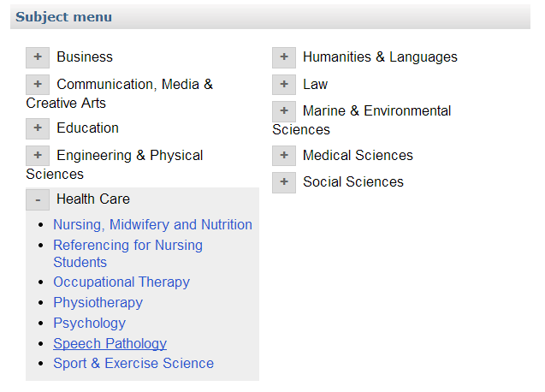Click plus icon beside Humanities & Languages
Image resolution: width=545 pixels, height=392 pixels.
[x=284, y=57]
